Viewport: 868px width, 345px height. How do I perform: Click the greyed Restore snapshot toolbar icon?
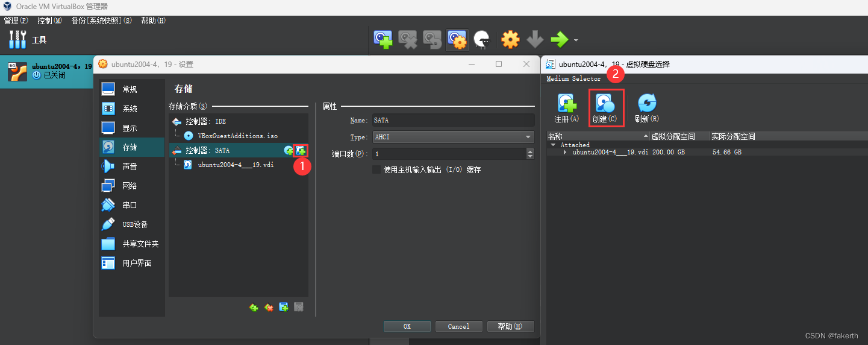tap(432, 40)
